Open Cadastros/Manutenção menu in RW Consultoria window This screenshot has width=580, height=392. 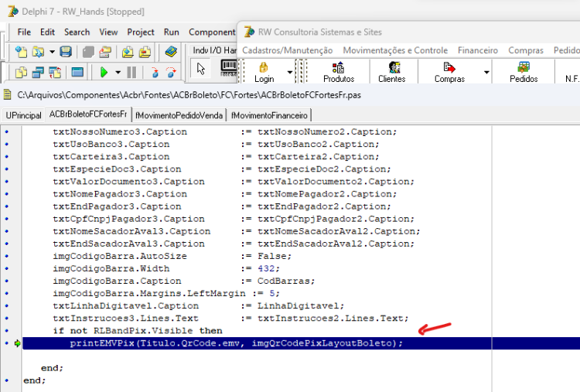[288, 50]
